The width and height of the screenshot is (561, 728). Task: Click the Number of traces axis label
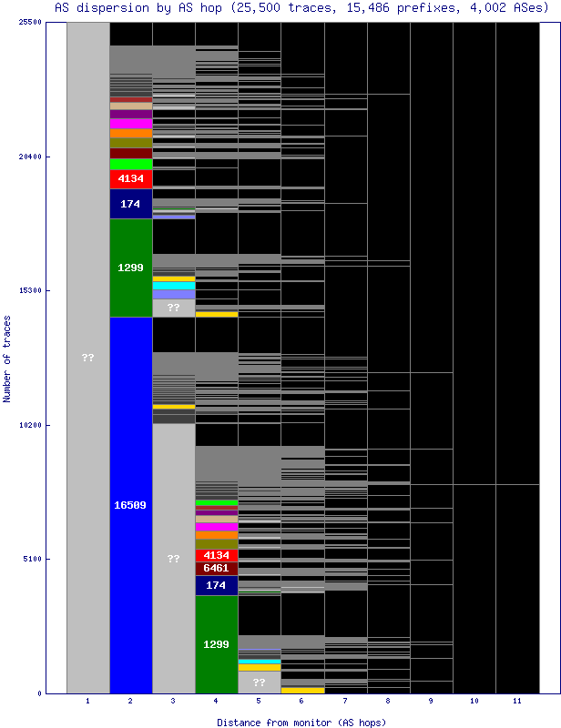tap(7, 359)
